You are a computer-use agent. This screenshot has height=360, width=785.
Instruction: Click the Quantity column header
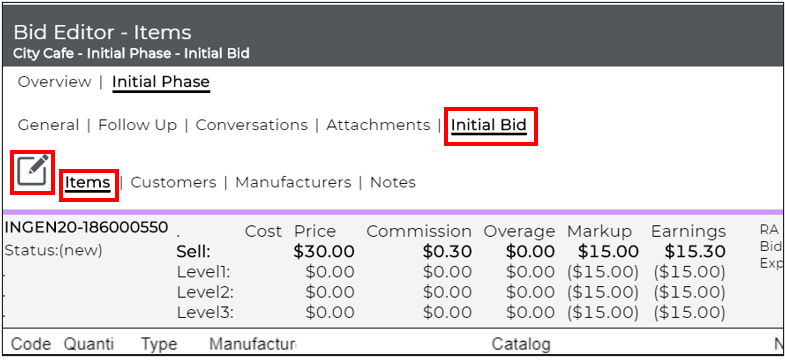point(89,344)
